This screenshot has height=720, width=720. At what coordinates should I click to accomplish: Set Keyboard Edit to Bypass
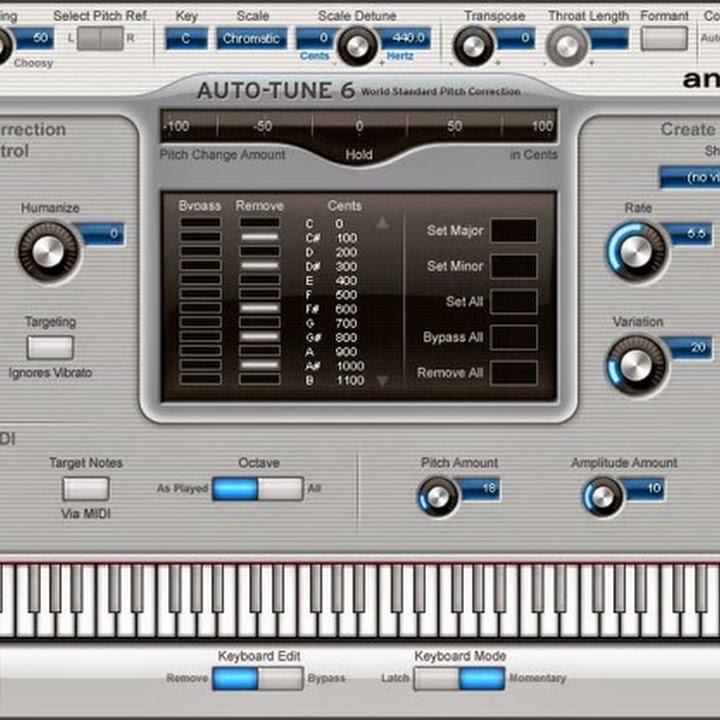[280, 679]
